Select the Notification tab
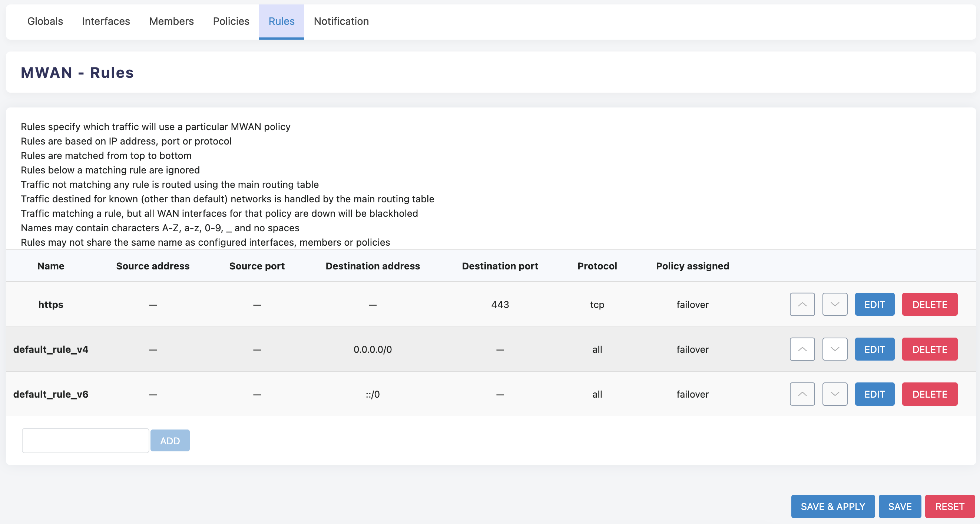Screen dimensions: 980x524 pos(341,21)
